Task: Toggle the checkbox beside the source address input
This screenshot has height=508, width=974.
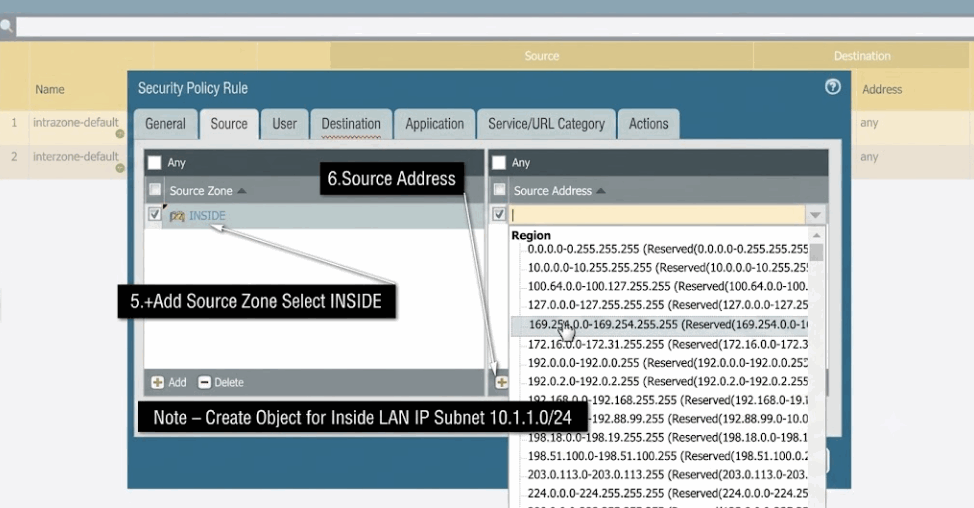Action: (x=499, y=214)
